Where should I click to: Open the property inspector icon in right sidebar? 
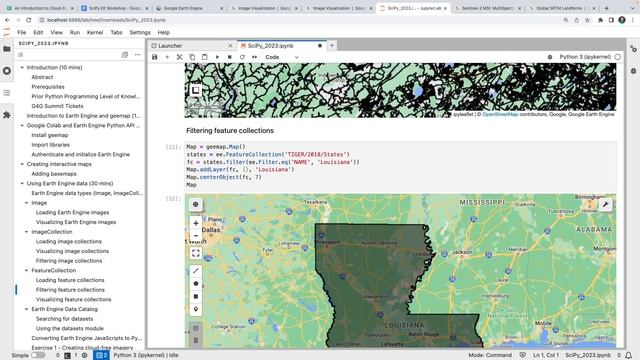pos(633,49)
